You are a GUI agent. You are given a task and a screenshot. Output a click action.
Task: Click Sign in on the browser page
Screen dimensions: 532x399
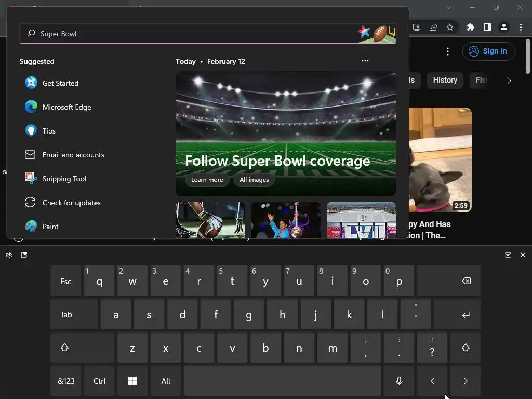(x=488, y=51)
